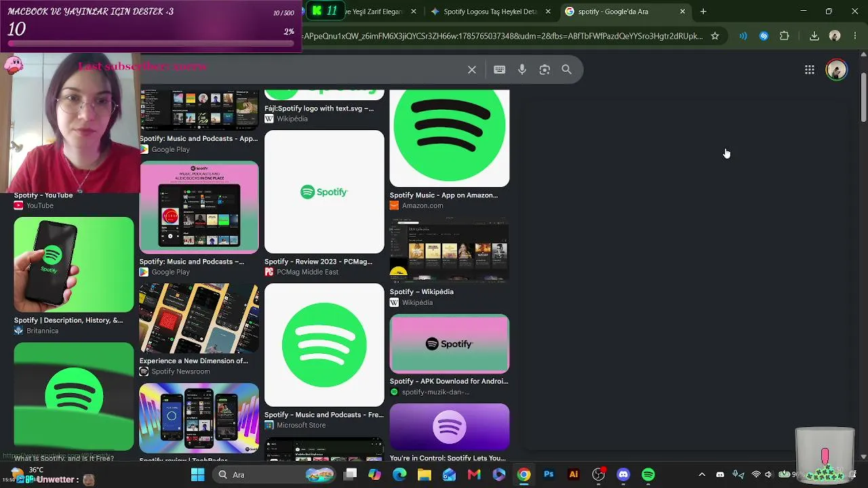Open Outlook from the taskbar
The image size is (868, 488).
(x=449, y=474)
